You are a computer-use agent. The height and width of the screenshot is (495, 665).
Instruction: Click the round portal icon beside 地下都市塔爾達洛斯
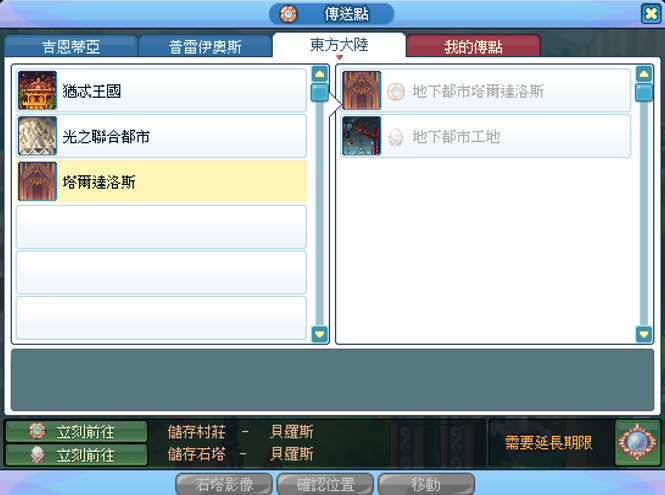tap(396, 91)
